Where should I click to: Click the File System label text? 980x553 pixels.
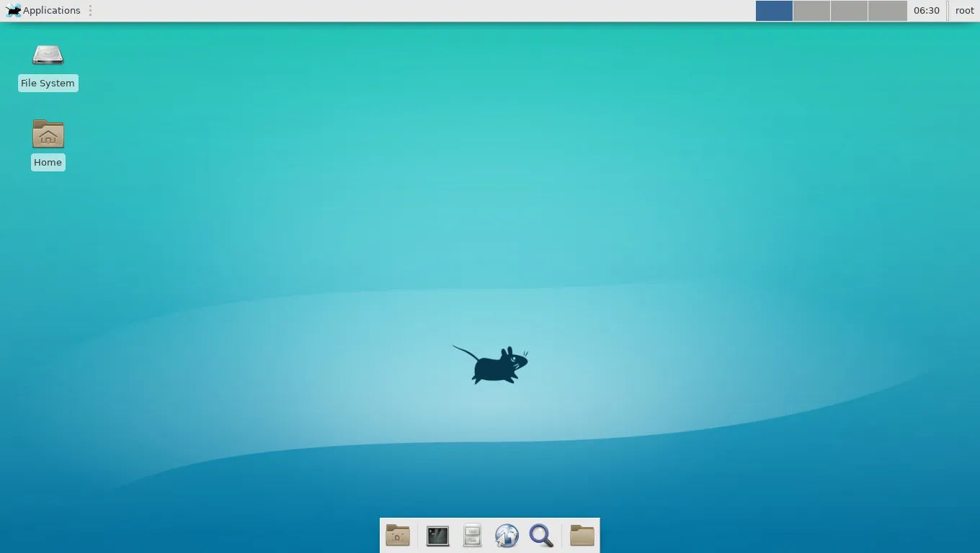click(48, 83)
